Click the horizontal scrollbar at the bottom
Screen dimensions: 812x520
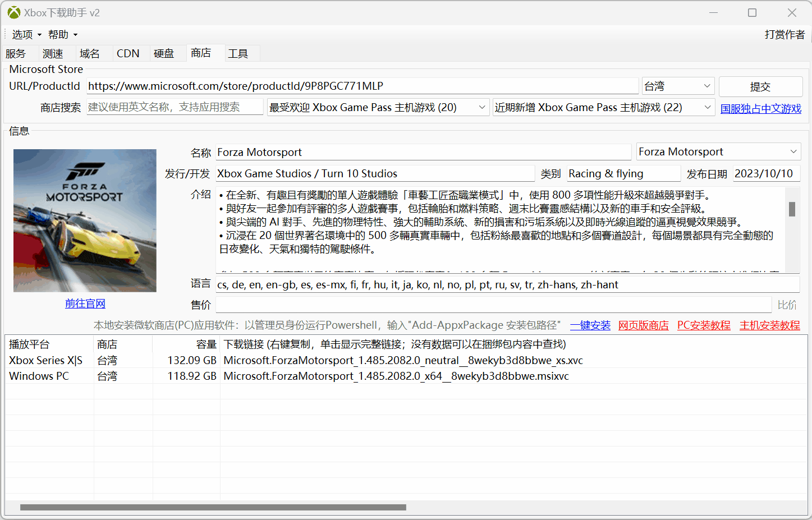[x=212, y=507]
